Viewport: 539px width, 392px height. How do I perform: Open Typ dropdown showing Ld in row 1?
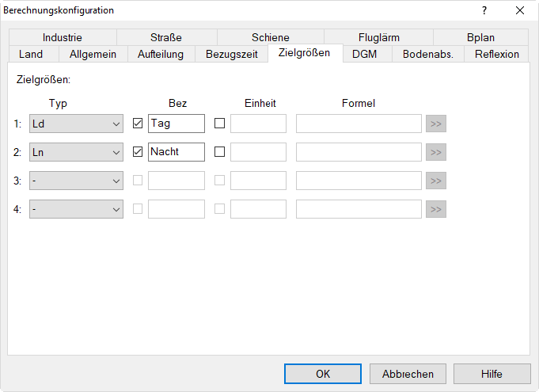[x=76, y=124]
